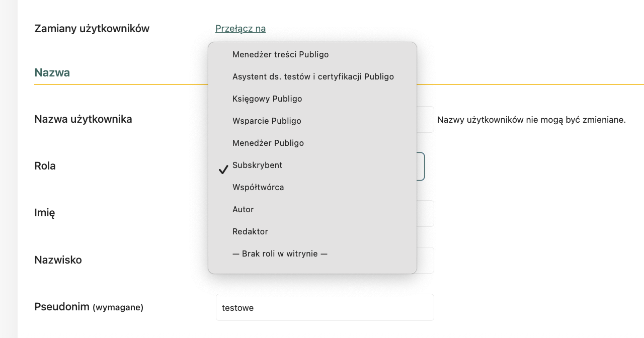Choose the Menedżer Publigo role
The height and width of the screenshot is (338, 644).
tap(268, 143)
